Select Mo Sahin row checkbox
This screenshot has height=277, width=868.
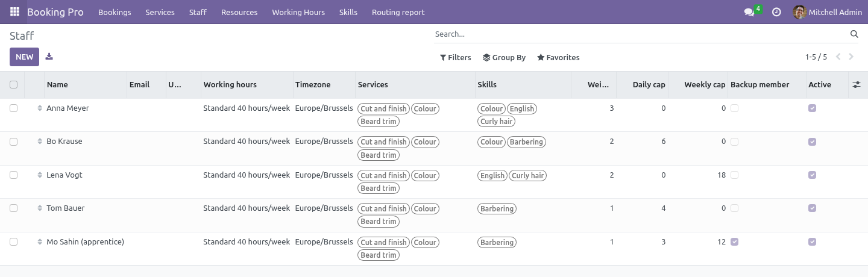(x=13, y=241)
